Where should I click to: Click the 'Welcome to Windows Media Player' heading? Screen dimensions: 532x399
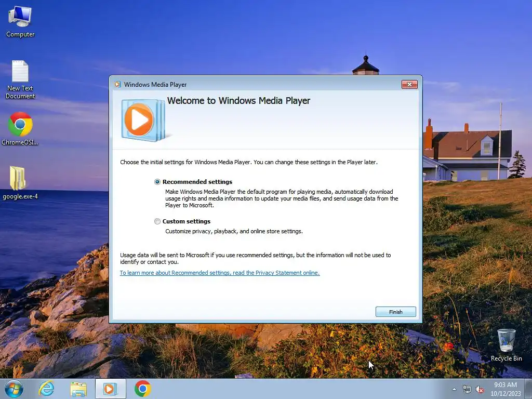pos(238,101)
